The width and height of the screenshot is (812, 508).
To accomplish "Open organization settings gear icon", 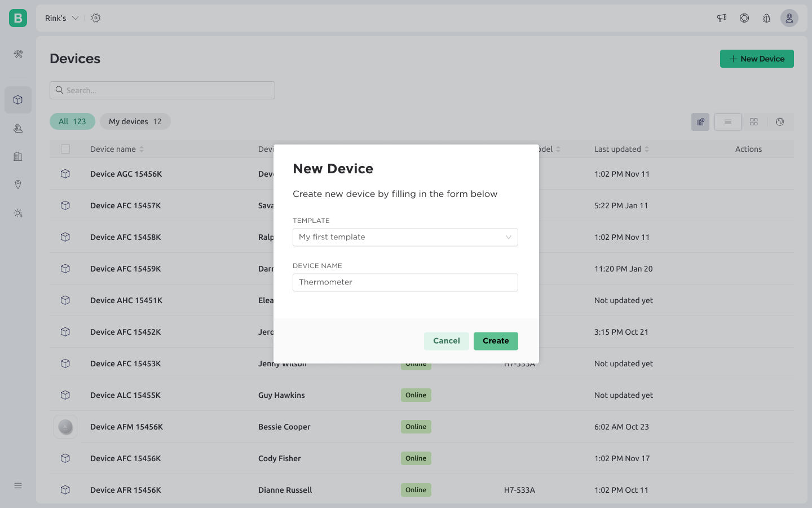I will coord(96,18).
